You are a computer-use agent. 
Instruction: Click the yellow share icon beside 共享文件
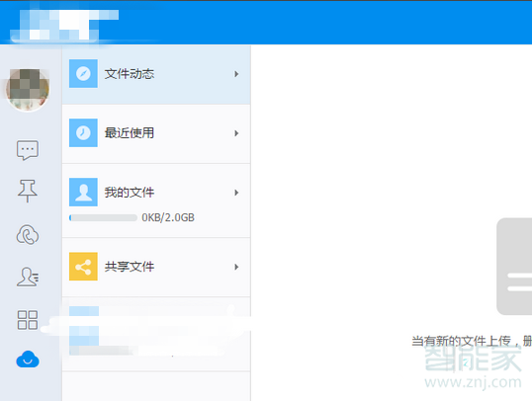pos(83,267)
